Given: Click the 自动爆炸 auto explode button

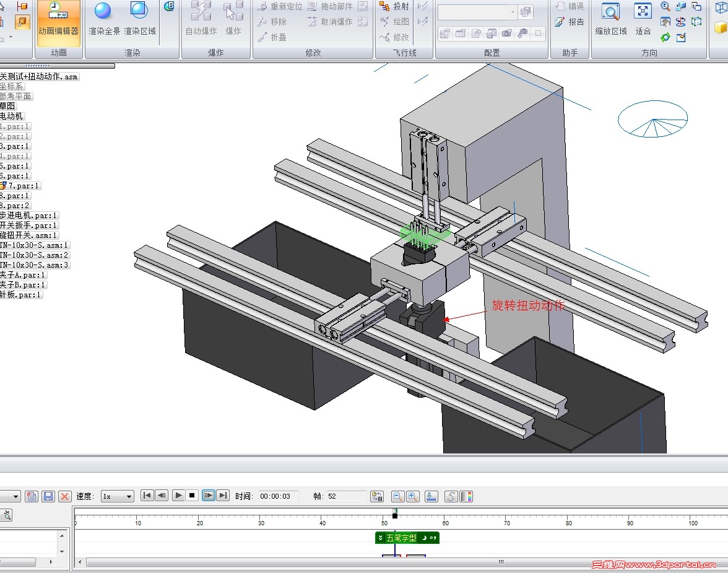Looking at the screenshot, I should click(201, 19).
